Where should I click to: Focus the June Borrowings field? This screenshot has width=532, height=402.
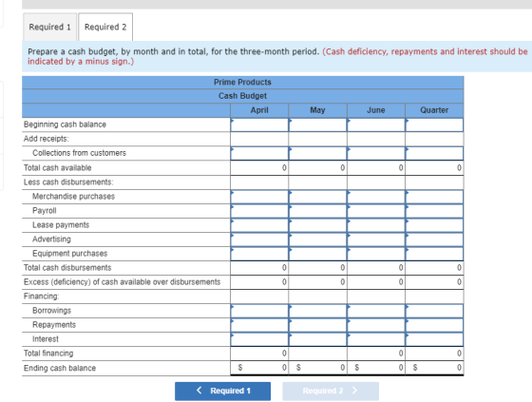[376, 311]
